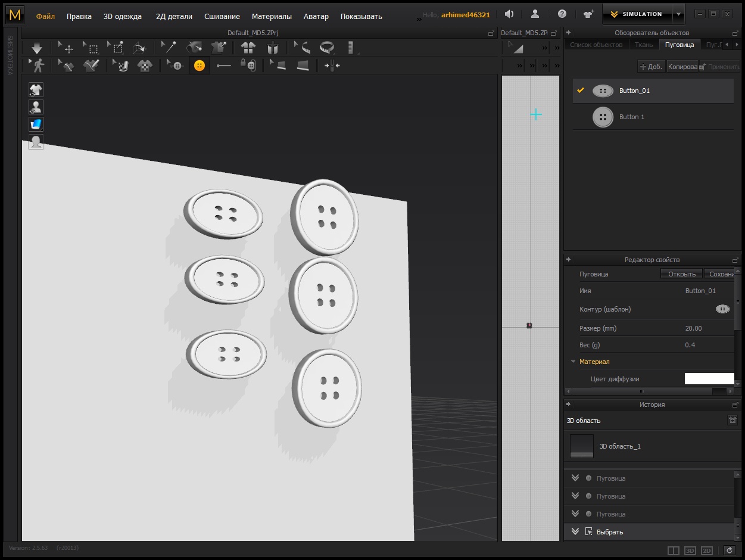Switch to the Ткань tab
745x560 pixels.
(x=644, y=45)
